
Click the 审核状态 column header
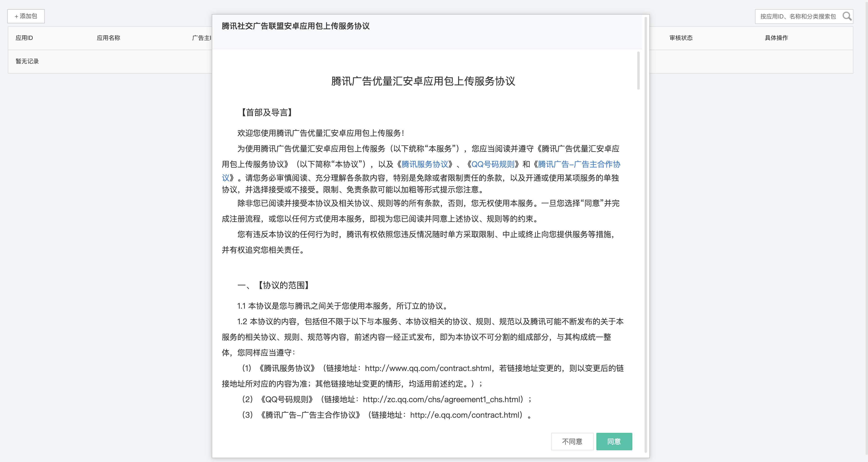tap(681, 38)
